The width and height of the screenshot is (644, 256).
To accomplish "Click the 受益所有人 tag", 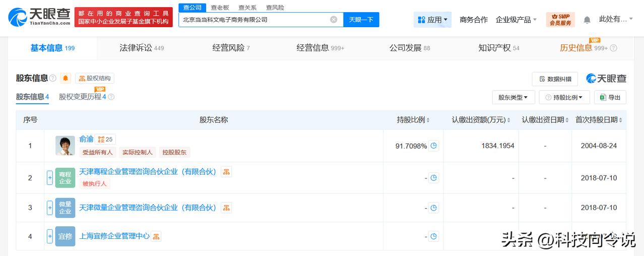I will (x=98, y=152).
